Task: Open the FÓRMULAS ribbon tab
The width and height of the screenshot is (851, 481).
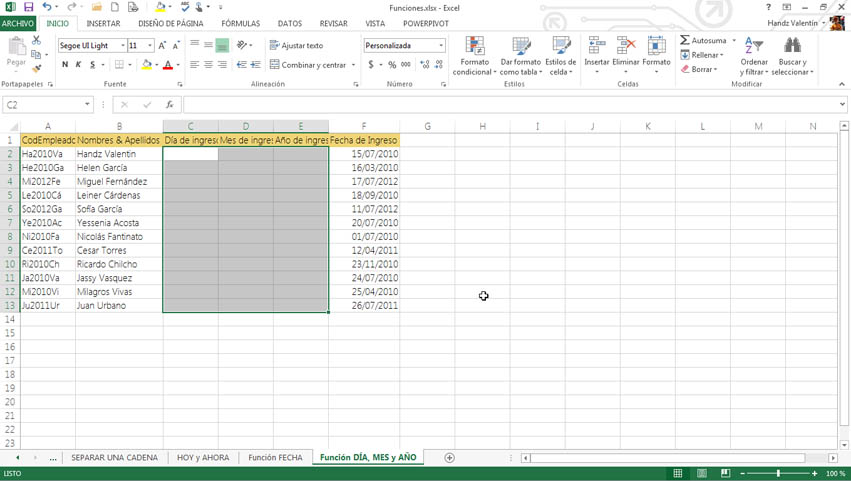Action: pos(240,23)
